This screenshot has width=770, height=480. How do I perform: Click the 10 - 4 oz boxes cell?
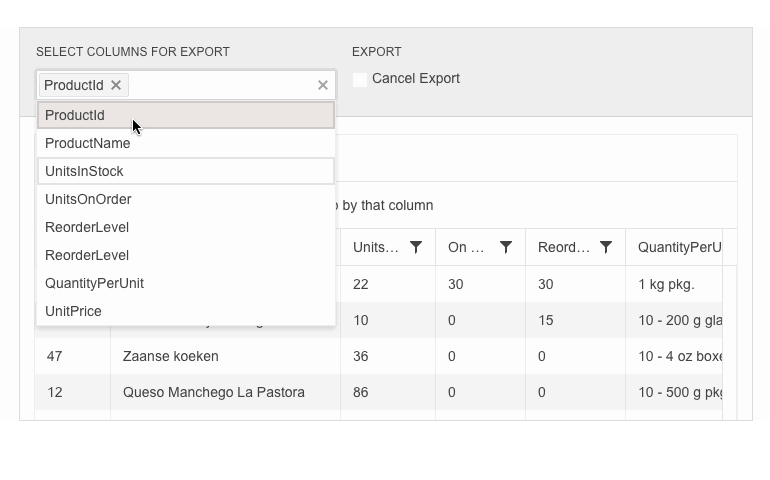click(674, 356)
